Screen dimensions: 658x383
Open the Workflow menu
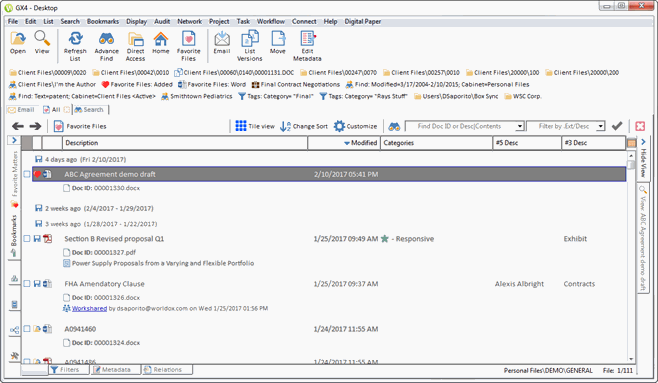coord(271,21)
